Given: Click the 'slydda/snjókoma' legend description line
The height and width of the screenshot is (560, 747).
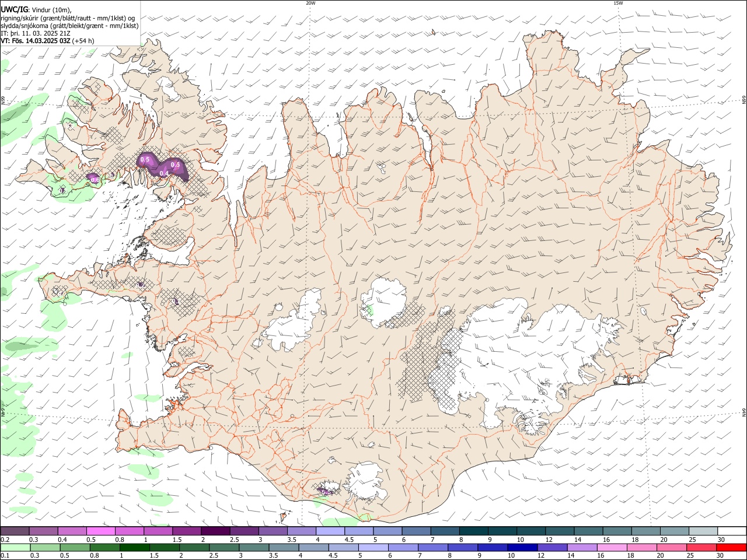Looking at the screenshot, I should (x=69, y=26).
